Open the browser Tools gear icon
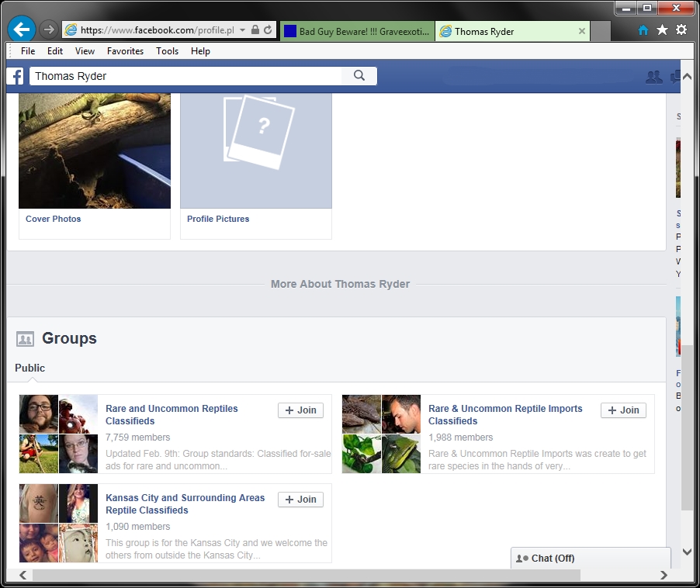 (x=681, y=30)
